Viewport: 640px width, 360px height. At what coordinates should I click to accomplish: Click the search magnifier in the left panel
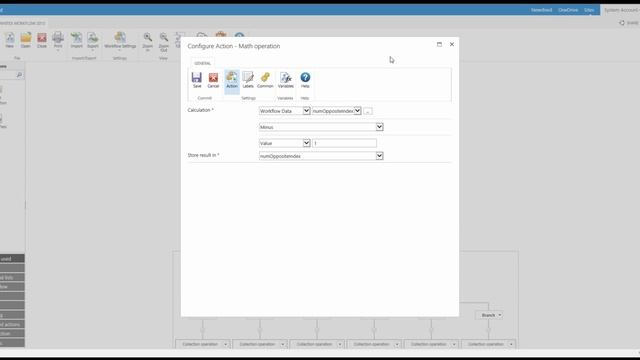click(x=19, y=75)
